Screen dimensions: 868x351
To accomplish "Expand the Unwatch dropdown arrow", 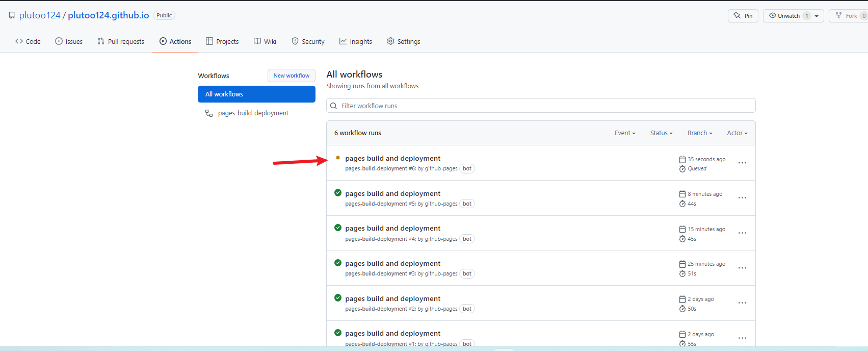I will [x=817, y=16].
